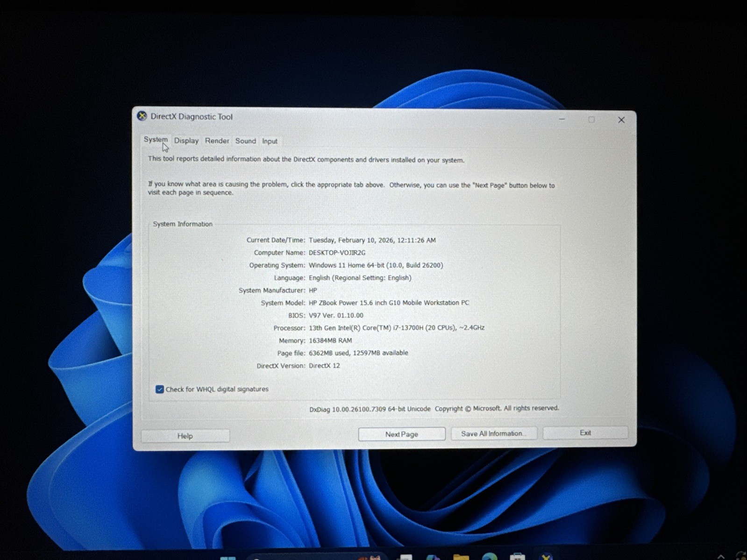The height and width of the screenshot is (560, 747).
Task: Open the Render tab
Action: tap(217, 141)
